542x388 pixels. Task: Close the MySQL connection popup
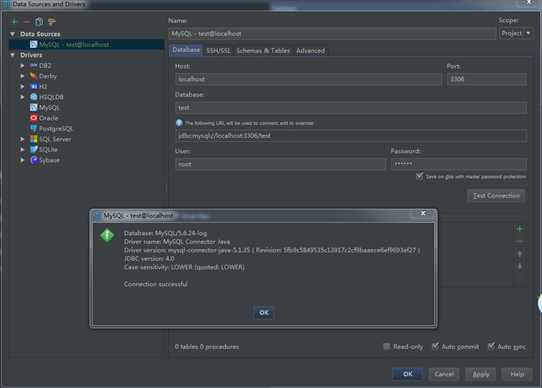coord(423,213)
